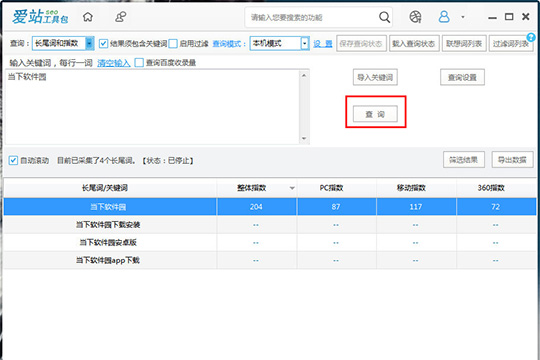Click the 204 overall index value

point(256,207)
